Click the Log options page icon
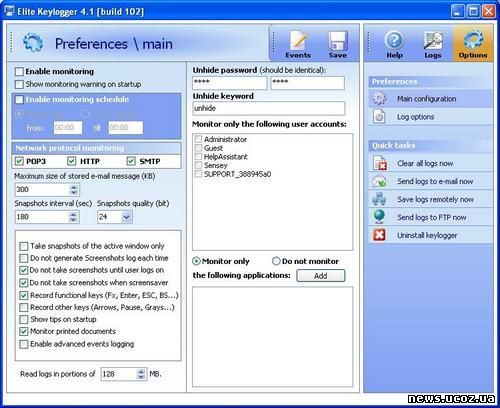 pyautogui.click(x=379, y=117)
